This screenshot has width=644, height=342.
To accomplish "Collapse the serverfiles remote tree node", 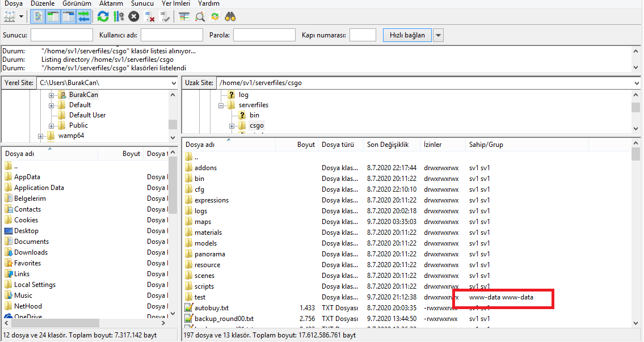I will [x=221, y=105].
